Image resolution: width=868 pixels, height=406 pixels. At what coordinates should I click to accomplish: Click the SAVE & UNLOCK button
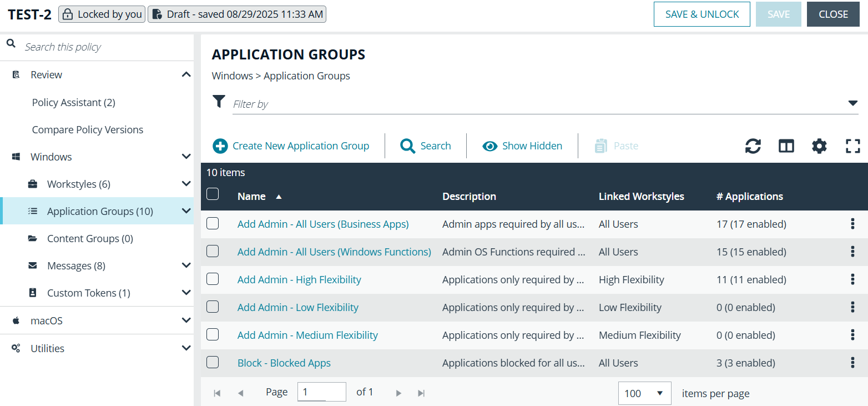click(702, 14)
